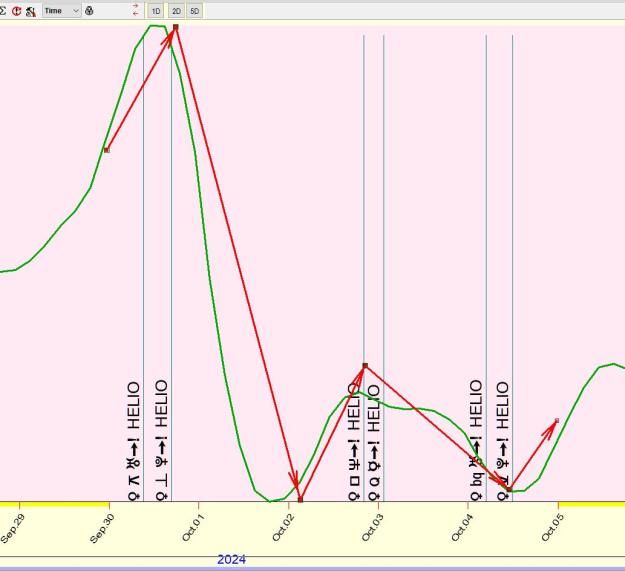The height and width of the screenshot is (571, 625).
Task: Click the Sep.29 date label
Action: click(13, 528)
